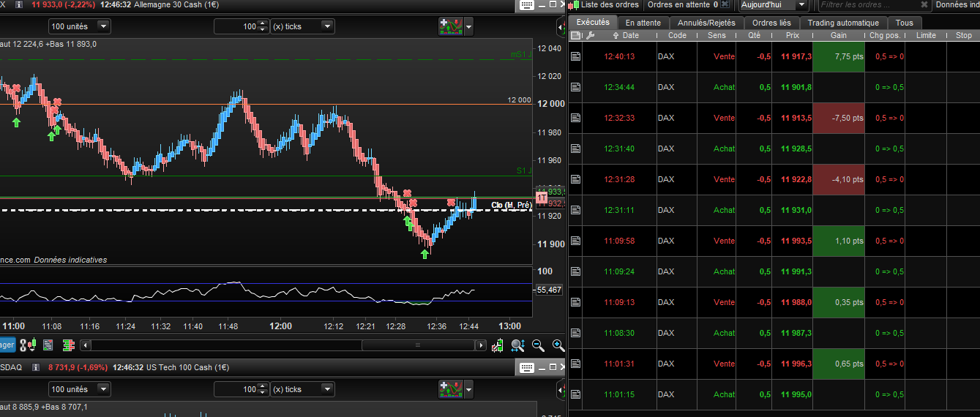Open the detail icon of the 12:40:13 order
980x417 pixels.
coord(576,56)
